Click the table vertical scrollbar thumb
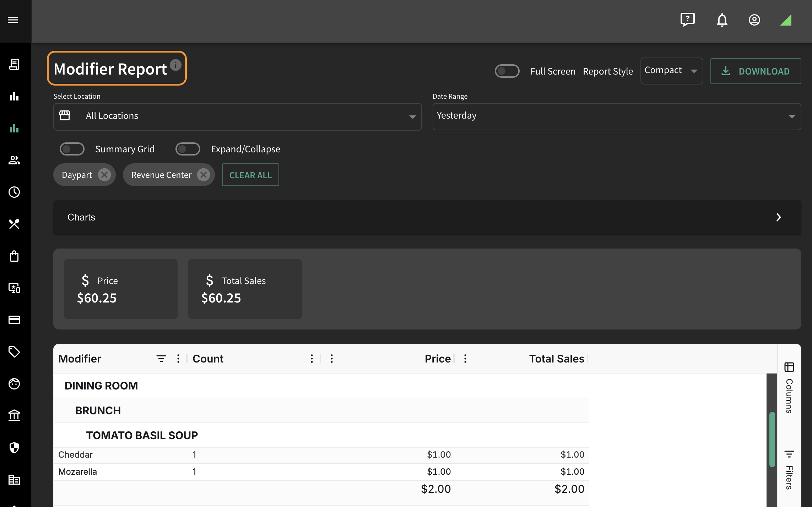This screenshot has height=507, width=812. tap(772, 440)
